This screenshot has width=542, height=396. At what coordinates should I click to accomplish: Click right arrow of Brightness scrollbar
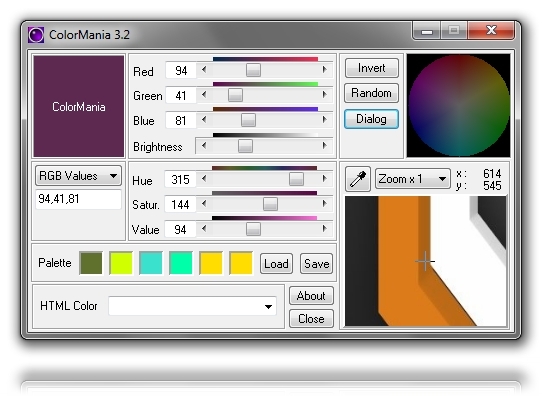coord(324,146)
